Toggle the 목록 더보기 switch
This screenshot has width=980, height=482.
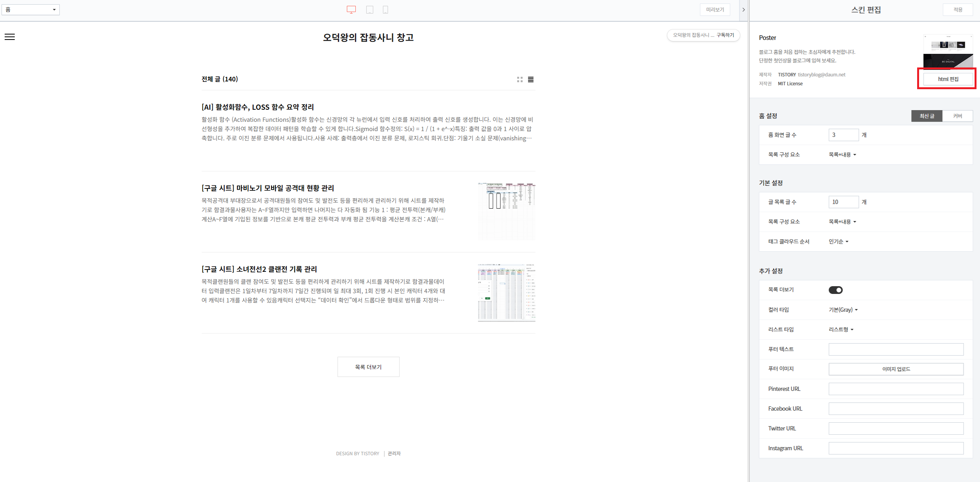click(x=835, y=290)
